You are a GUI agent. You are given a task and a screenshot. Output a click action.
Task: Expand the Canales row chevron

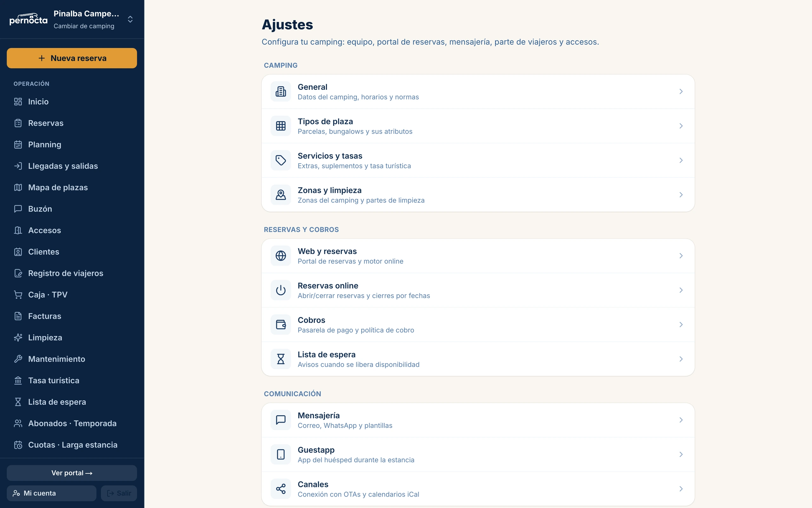point(681,489)
